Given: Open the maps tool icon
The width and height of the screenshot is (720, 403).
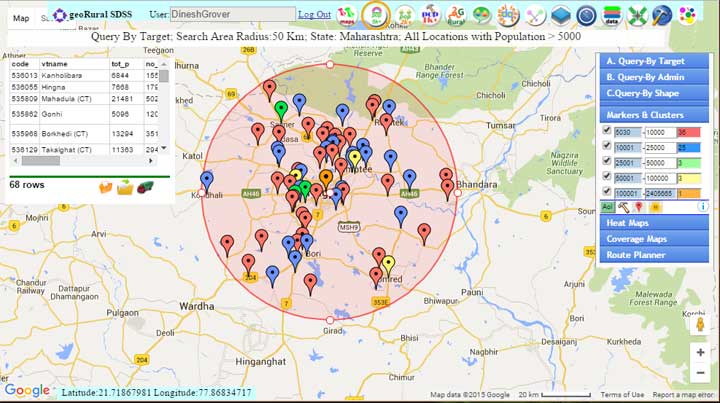Looking at the screenshot, I should coord(347,16).
